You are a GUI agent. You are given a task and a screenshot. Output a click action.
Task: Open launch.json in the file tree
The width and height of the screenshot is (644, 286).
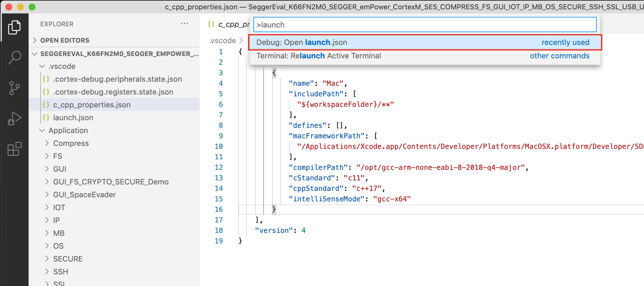pos(73,118)
